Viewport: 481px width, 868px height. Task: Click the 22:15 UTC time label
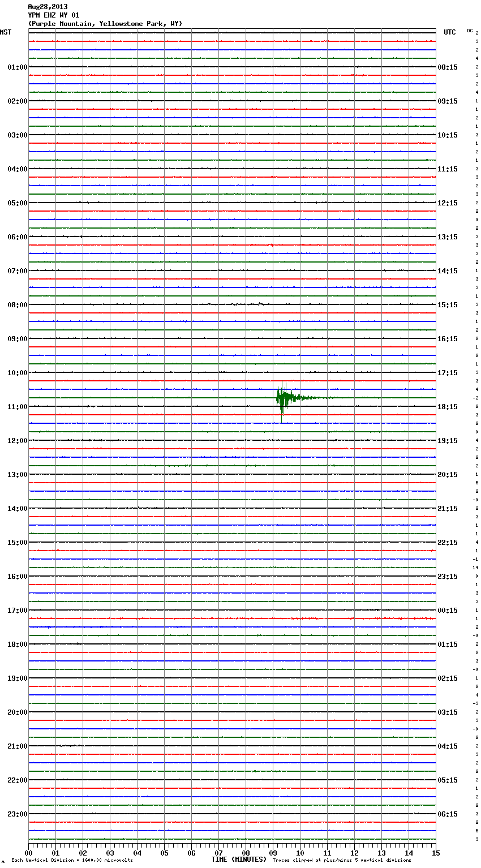tap(448, 543)
